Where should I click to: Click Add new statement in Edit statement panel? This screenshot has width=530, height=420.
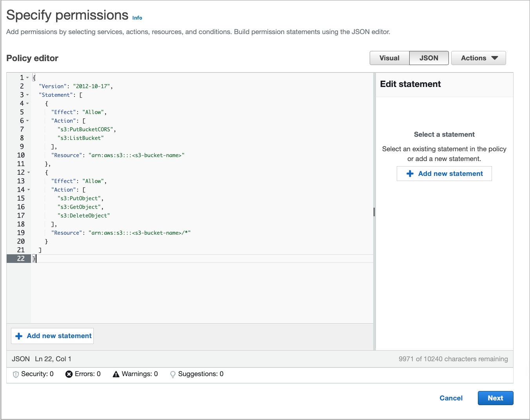click(444, 174)
